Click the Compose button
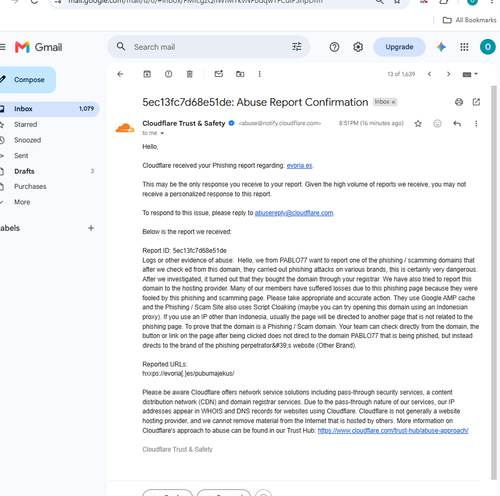 (x=27, y=80)
